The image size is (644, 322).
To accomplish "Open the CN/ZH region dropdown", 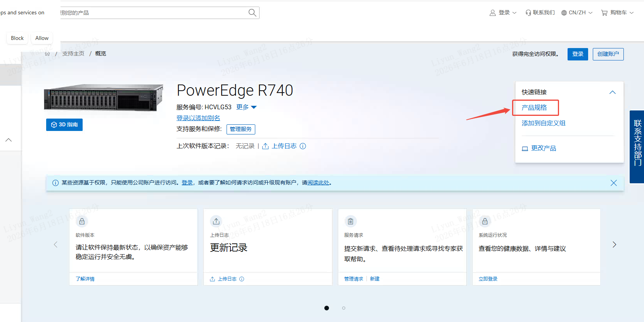I will [577, 13].
